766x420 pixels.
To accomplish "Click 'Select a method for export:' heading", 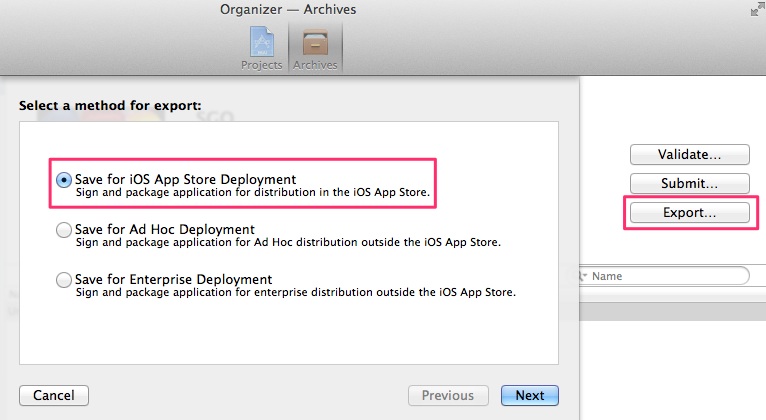I will coord(110,105).
